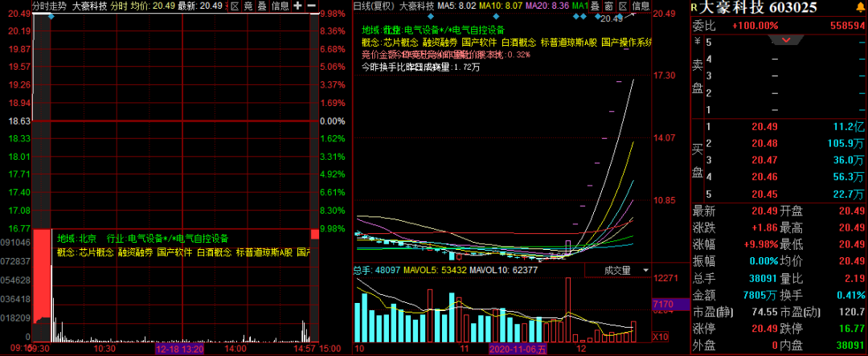Click the MA5: 8.02 indicator label
The image size is (868, 356).
click(x=457, y=6)
